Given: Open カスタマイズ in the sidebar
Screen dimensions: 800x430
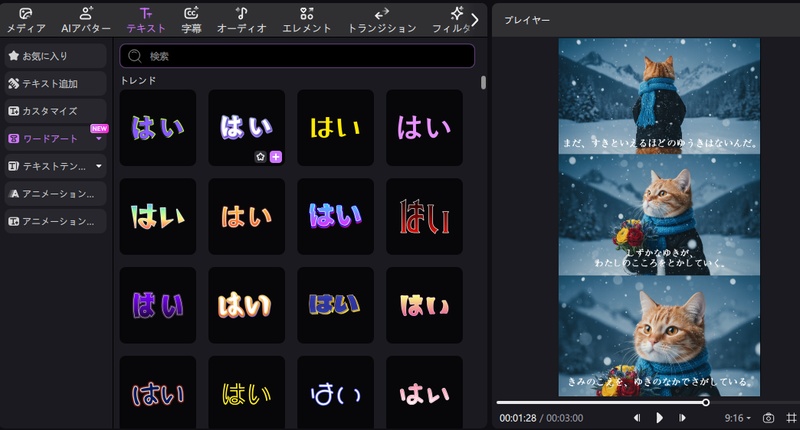Looking at the screenshot, I should pos(56,111).
